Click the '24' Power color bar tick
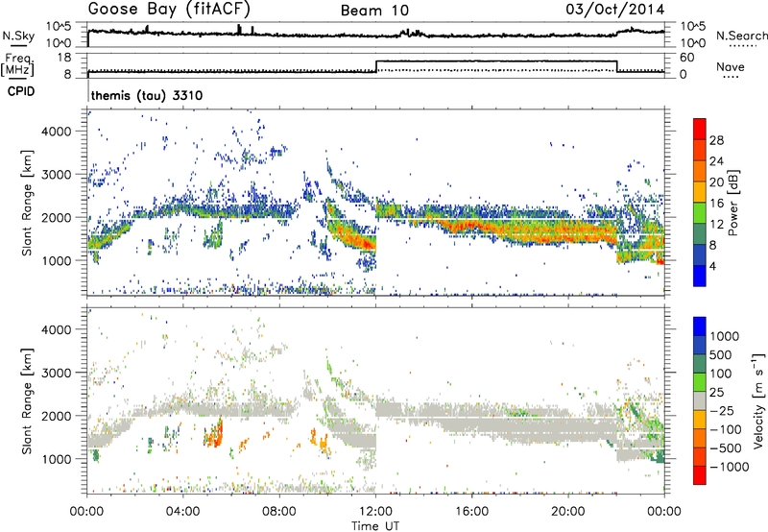Screen dimensions: 768x532 pos(716,161)
